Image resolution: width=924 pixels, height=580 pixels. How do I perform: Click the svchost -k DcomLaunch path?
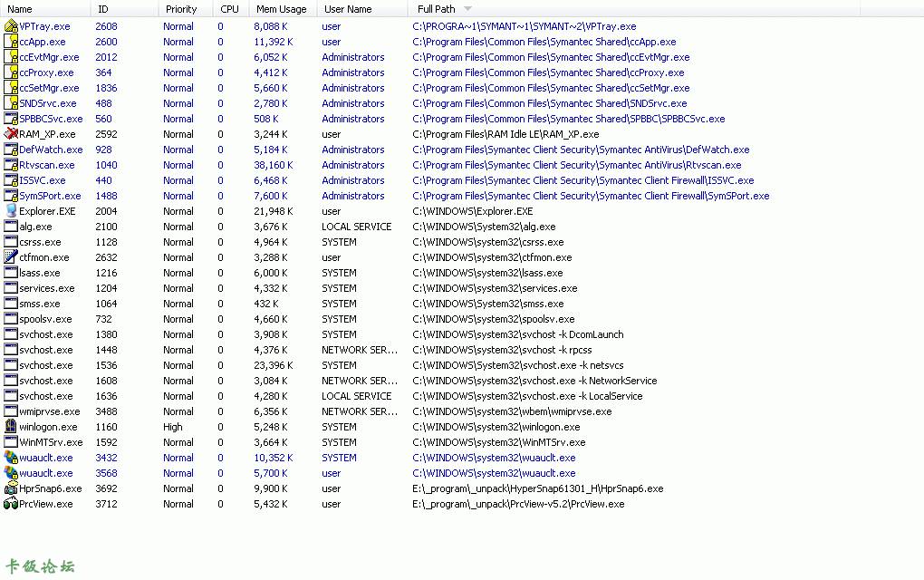(x=518, y=334)
